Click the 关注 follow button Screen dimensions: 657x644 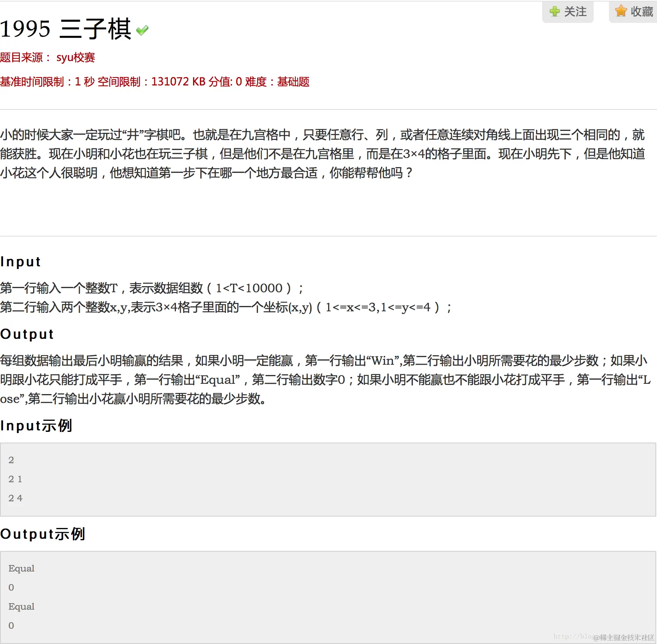(x=568, y=12)
